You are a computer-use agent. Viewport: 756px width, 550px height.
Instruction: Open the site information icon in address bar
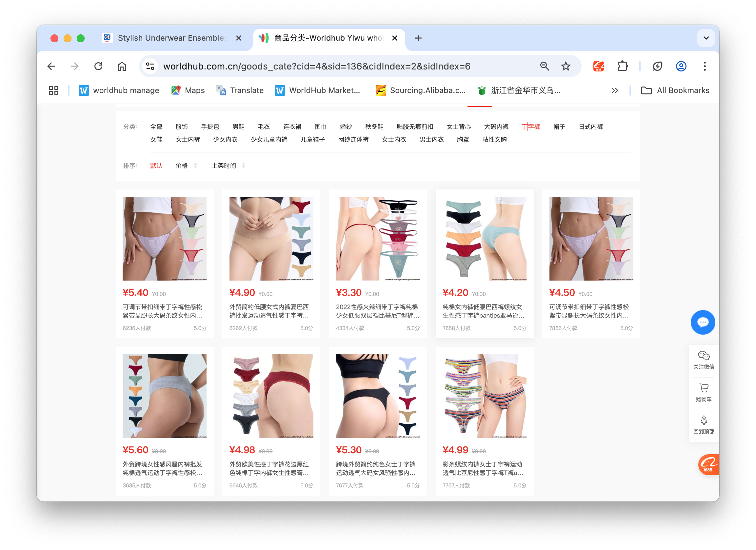pos(150,66)
